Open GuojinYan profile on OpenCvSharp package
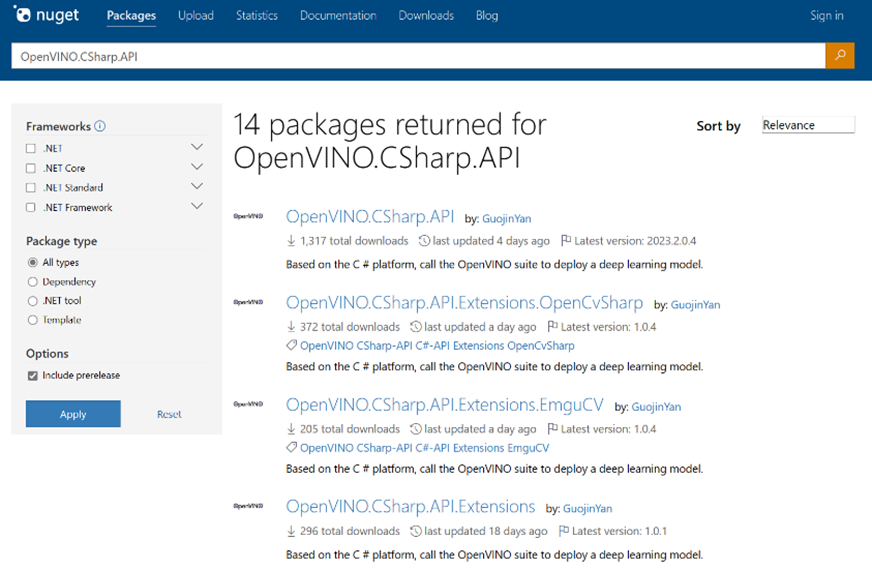 pyautogui.click(x=695, y=305)
